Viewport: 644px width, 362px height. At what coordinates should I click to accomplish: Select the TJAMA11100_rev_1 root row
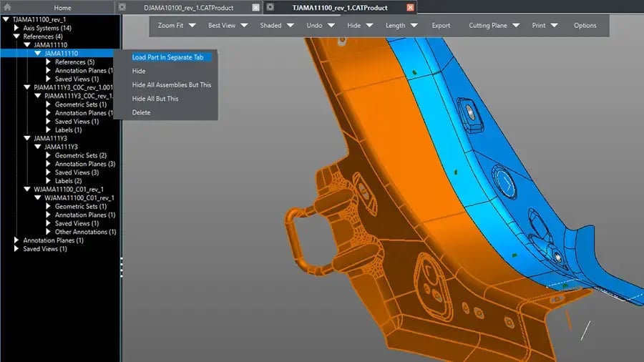click(x=39, y=19)
